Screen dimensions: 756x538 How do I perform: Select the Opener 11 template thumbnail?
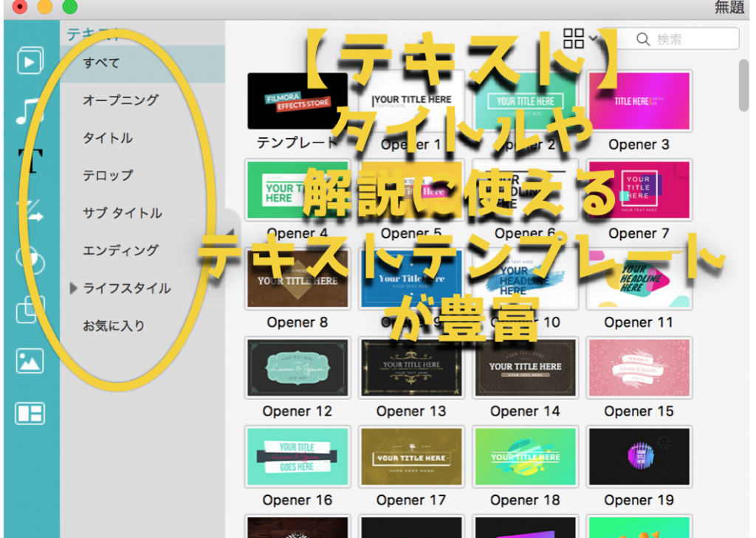click(639, 279)
